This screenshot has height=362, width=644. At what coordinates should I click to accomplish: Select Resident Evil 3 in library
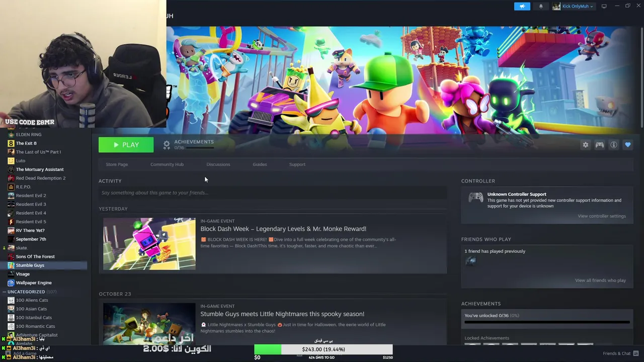click(x=31, y=204)
